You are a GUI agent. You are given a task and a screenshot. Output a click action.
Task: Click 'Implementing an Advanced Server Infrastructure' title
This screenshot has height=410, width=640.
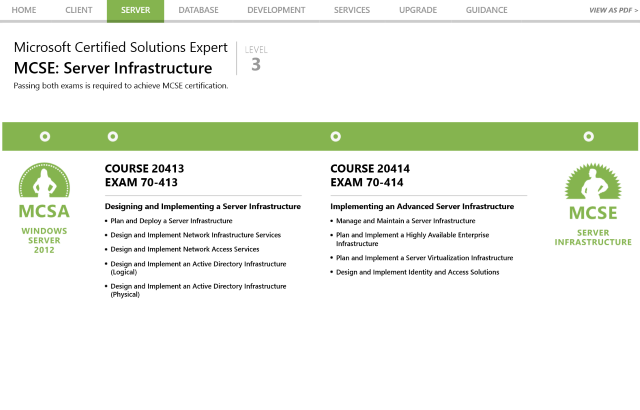pos(422,206)
